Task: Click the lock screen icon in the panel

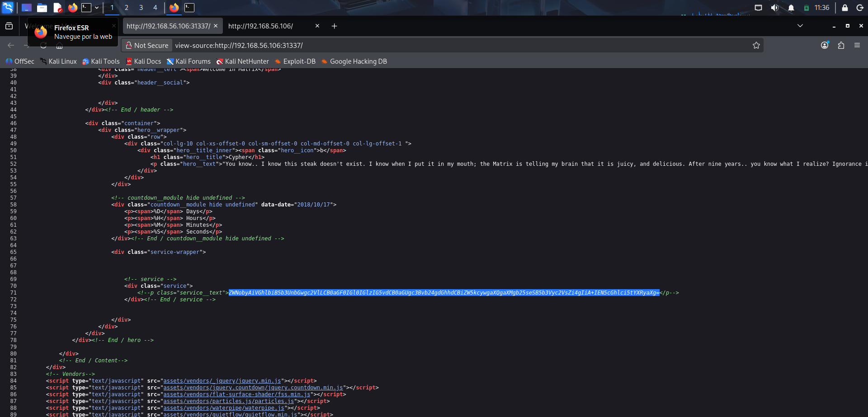Action: tap(844, 8)
